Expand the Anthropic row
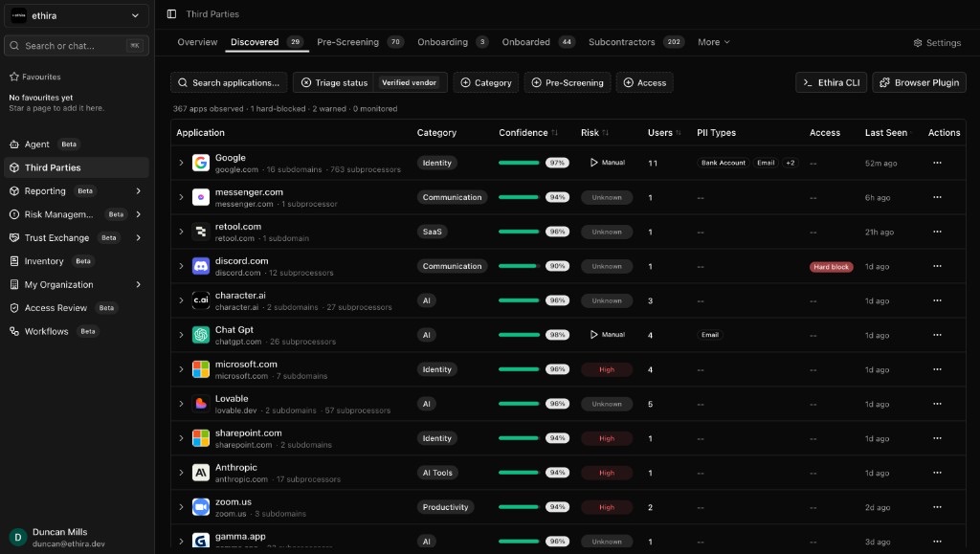This screenshot has height=554, width=980. pos(181,473)
